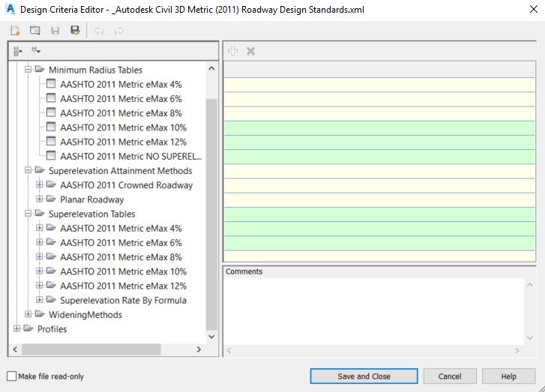Click the Superelevation Rate By Formula folder icon
The height and width of the screenshot is (392, 545).
[x=51, y=300]
